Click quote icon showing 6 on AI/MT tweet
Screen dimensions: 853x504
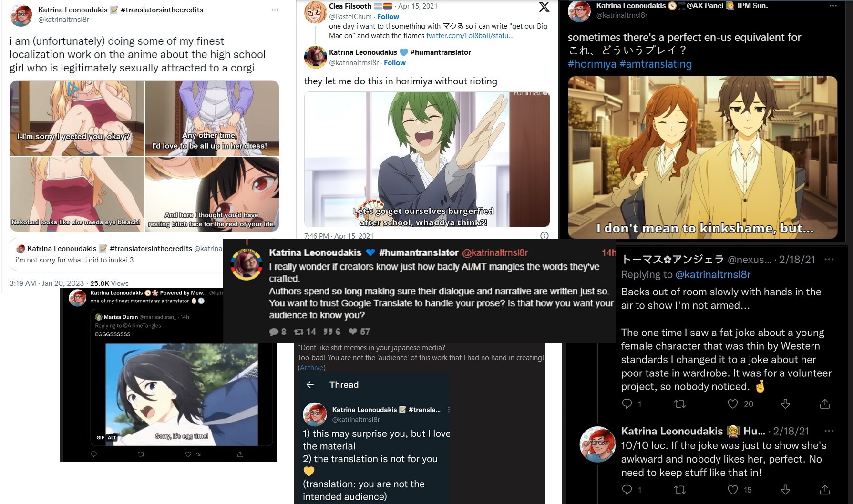(x=328, y=332)
